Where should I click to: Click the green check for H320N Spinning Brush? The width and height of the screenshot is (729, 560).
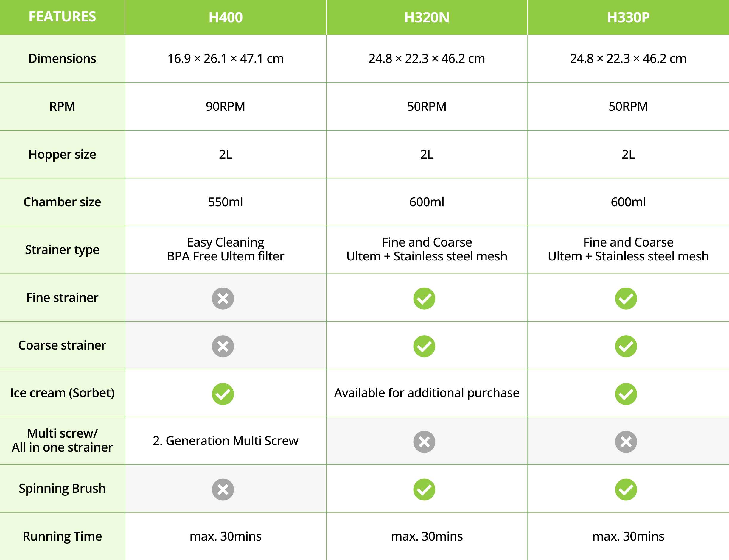point(424,489)
